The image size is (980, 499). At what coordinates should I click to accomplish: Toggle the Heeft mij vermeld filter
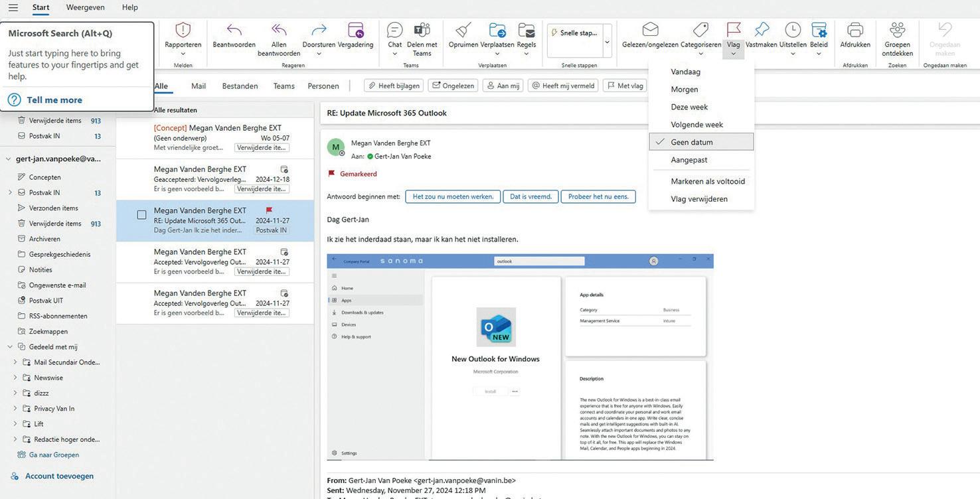coord(563,86)
